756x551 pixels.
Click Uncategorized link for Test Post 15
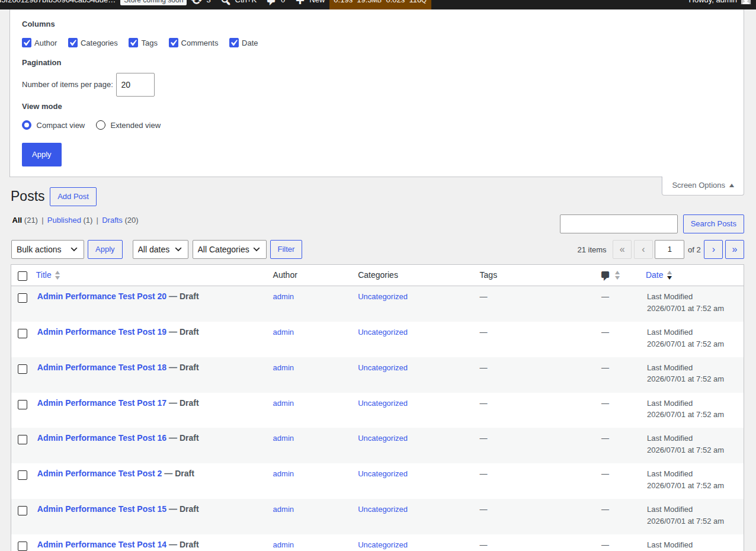[383, 510]
